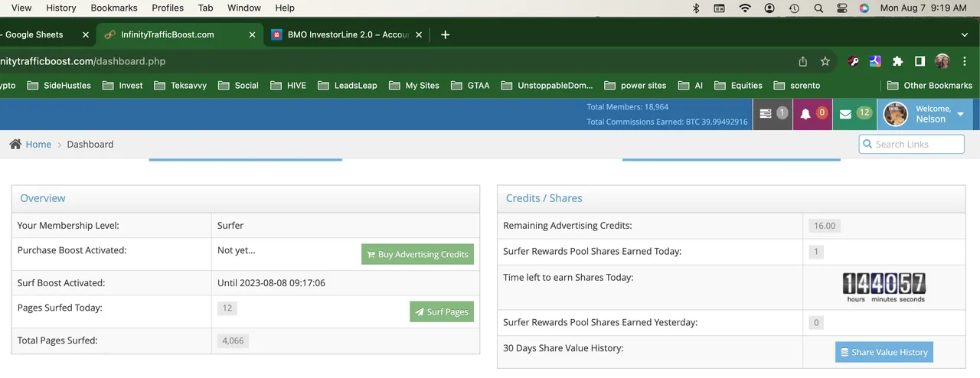The image size is (980, 378).
Task: Click the 4,066 total pages surfed value
Action: (233, 341)
